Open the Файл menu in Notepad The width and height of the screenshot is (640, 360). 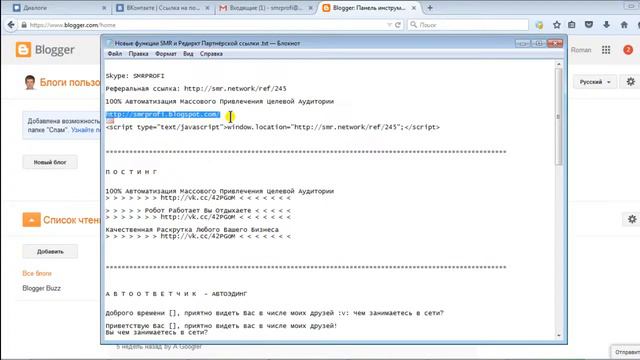click(x=115, y=54)
